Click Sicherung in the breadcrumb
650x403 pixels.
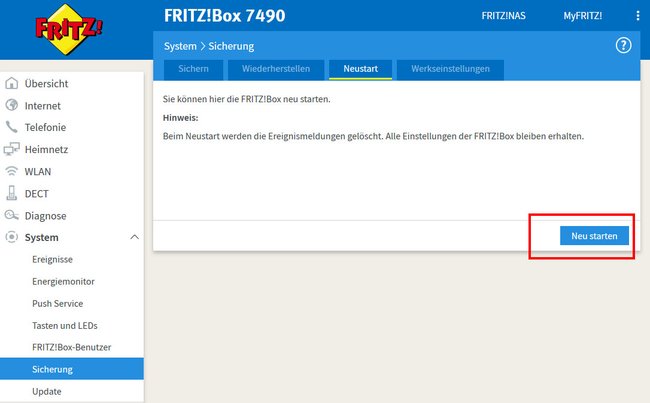click(231, 46)
